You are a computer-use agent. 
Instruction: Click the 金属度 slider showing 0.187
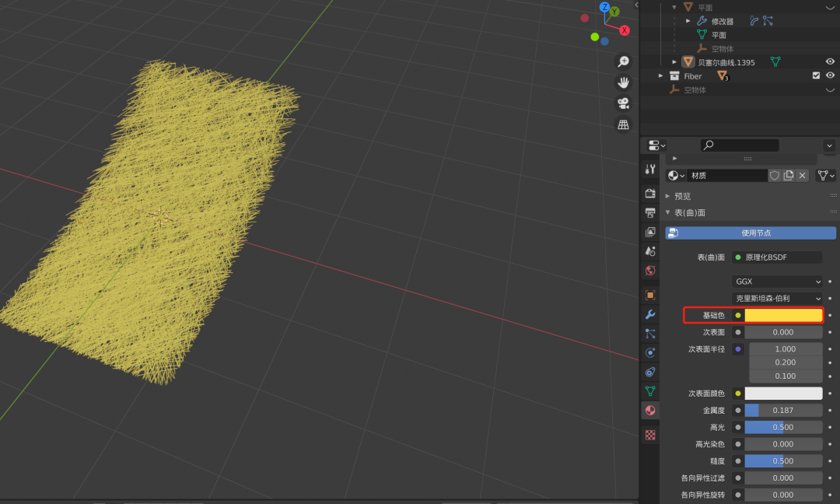coord(783,410)
